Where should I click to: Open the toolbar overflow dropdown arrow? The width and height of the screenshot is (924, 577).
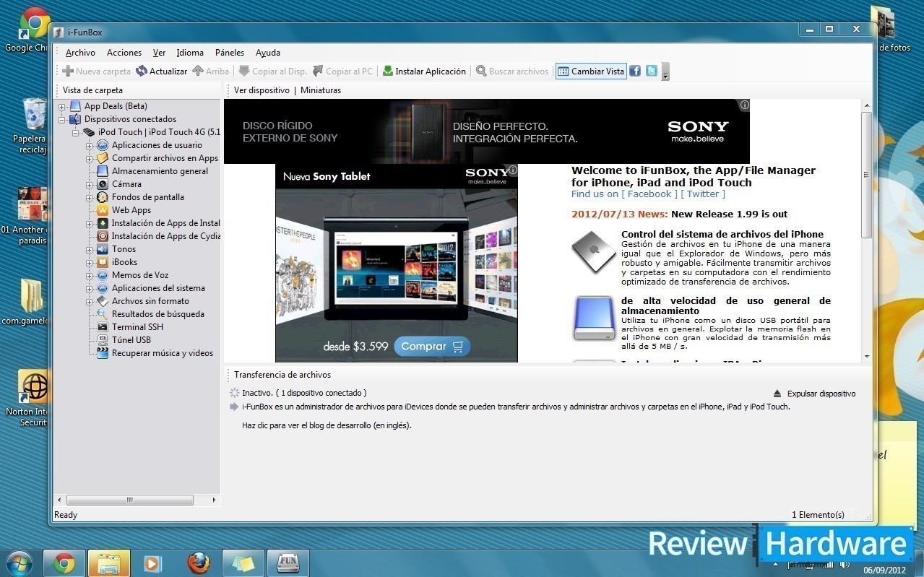tap(665, 72)
